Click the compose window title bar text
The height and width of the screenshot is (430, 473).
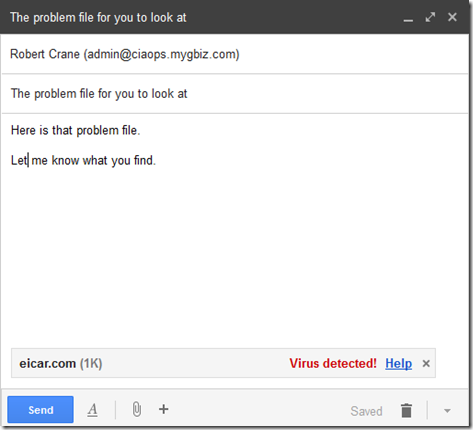(98, 18)
